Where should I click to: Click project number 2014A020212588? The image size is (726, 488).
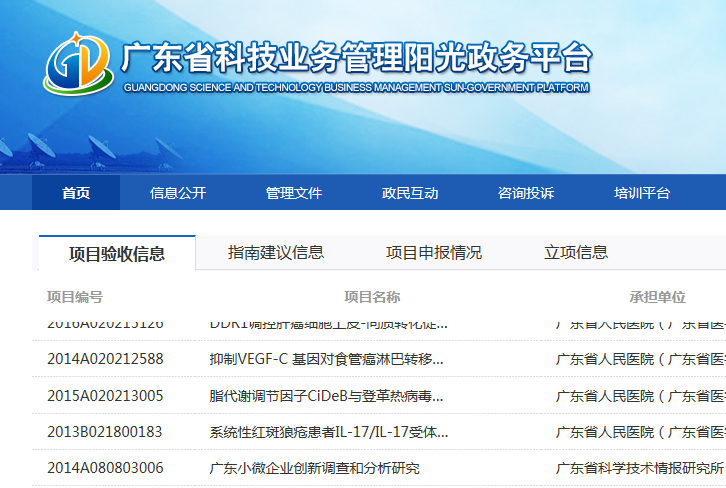click(105, 359)
